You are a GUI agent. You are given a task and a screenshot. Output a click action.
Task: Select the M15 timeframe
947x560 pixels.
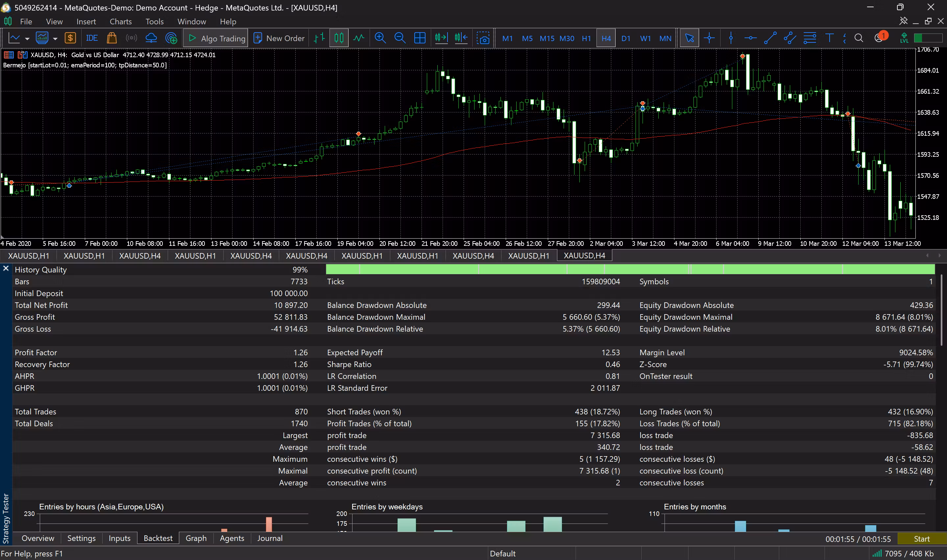(x=547, y=38)
